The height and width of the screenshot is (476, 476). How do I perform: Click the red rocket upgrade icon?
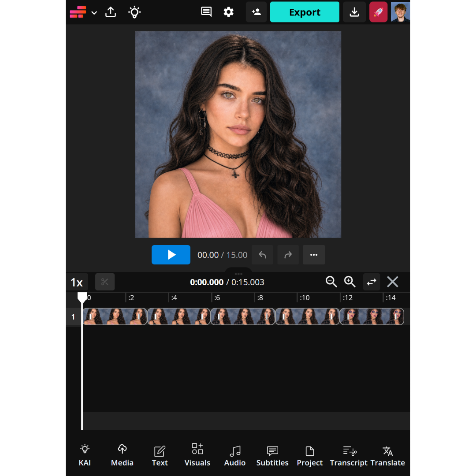point(378,12)
